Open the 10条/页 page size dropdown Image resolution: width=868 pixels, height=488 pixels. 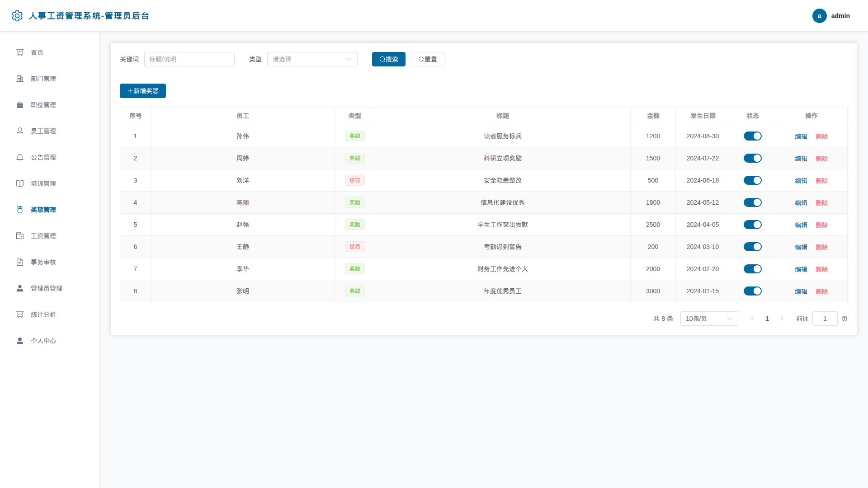tap(709, 319)
